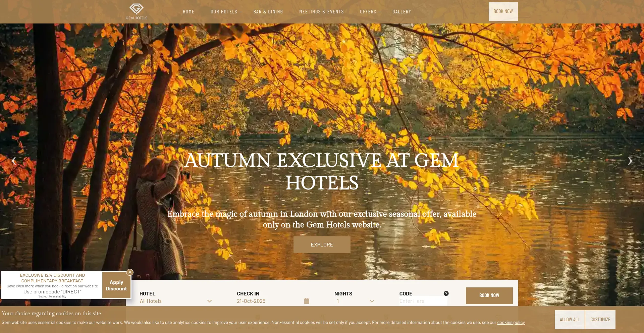Click the code help question mark icon

click(x=446, y=293)
